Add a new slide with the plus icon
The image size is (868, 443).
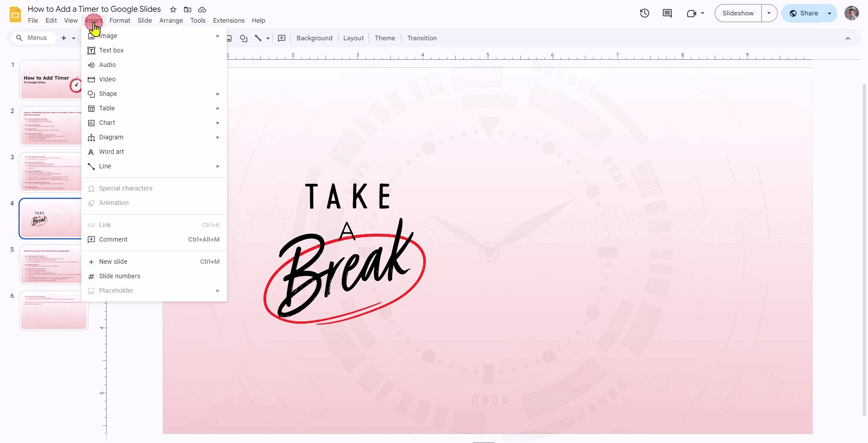[64, 38]
